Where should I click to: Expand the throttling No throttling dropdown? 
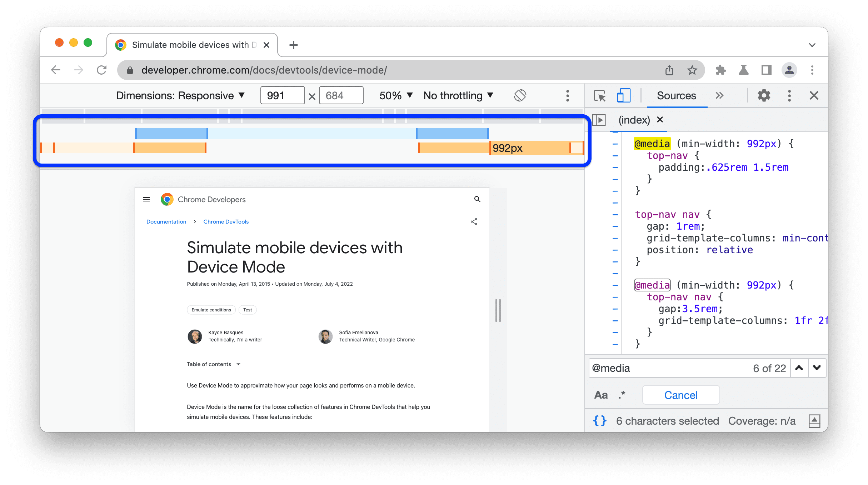[458, 95]
